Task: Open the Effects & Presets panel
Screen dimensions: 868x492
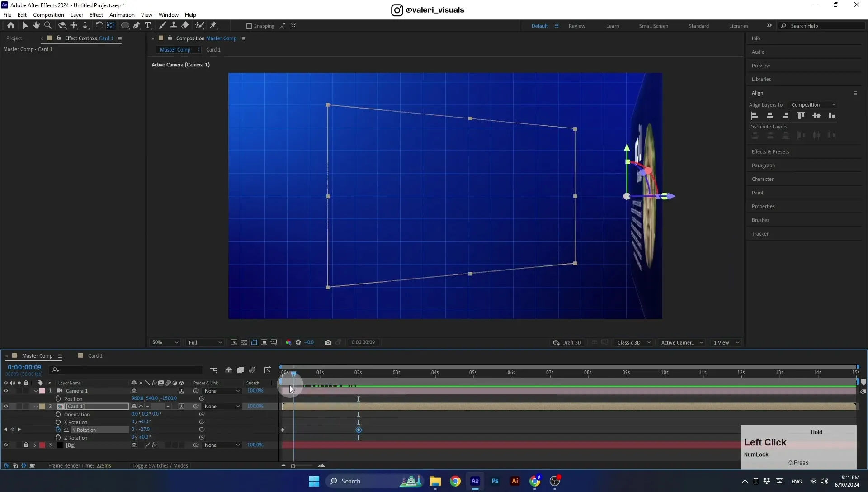Action: 770,152
